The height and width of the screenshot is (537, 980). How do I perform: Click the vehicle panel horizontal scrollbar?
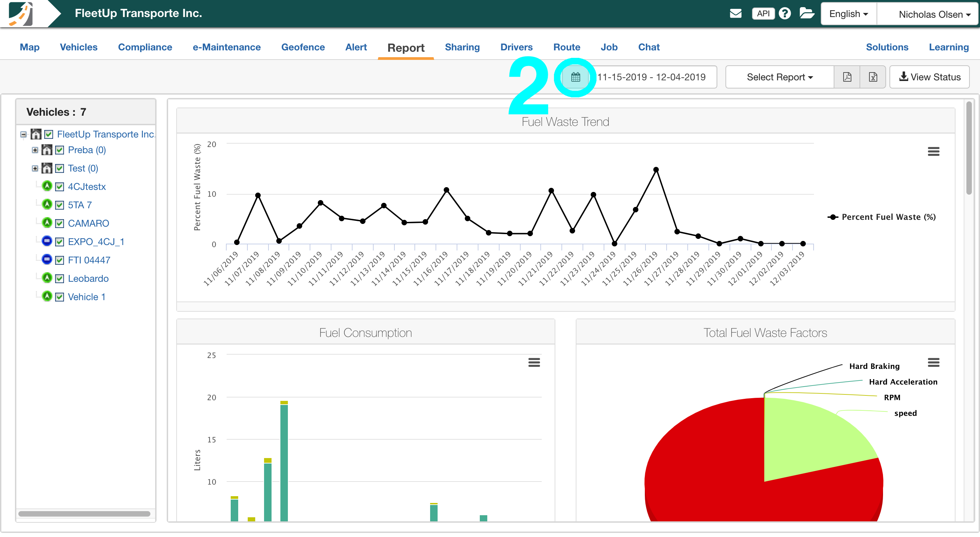84,514
